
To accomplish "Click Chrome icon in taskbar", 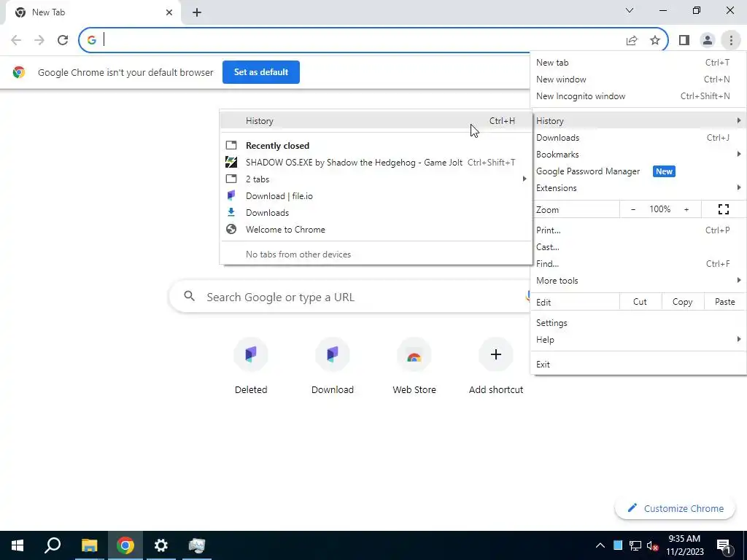I will pyautogui.click(x=125, y=545).
